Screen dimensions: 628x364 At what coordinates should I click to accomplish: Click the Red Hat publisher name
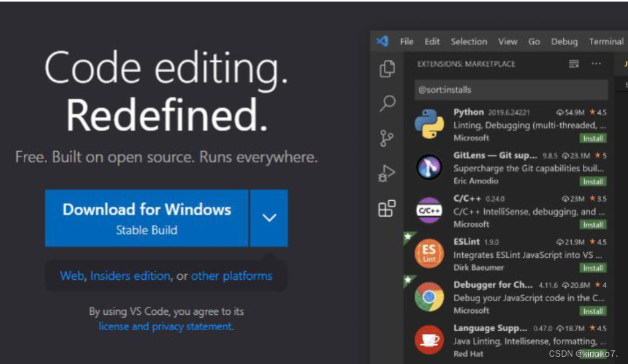pyautogui.click(x=468, y=354)
